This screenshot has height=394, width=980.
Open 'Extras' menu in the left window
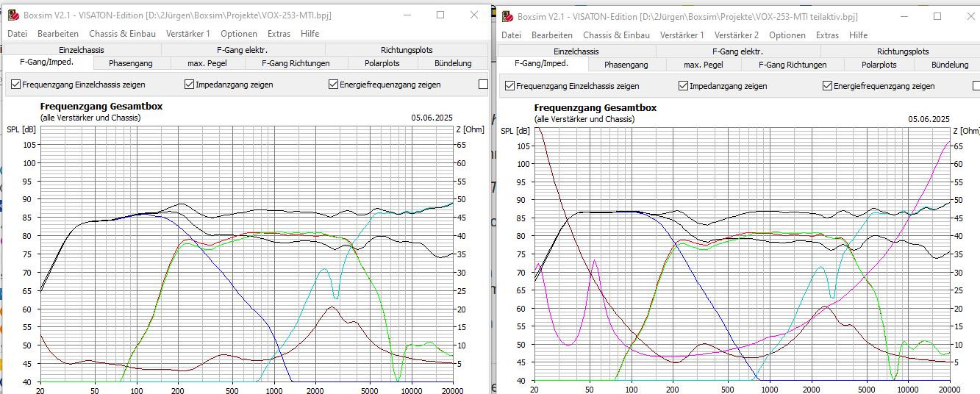pyautogui.click(x=279, y=33)
